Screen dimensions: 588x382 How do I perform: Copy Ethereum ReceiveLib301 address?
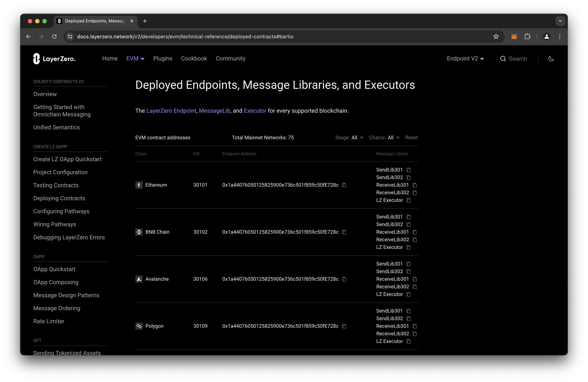pos(415,185)
